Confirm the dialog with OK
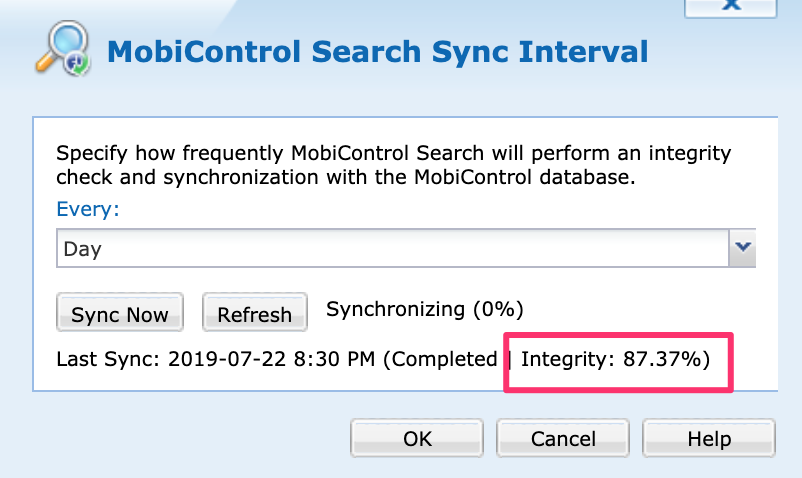This screenshot has height=478, width=802. coord(417,438)
